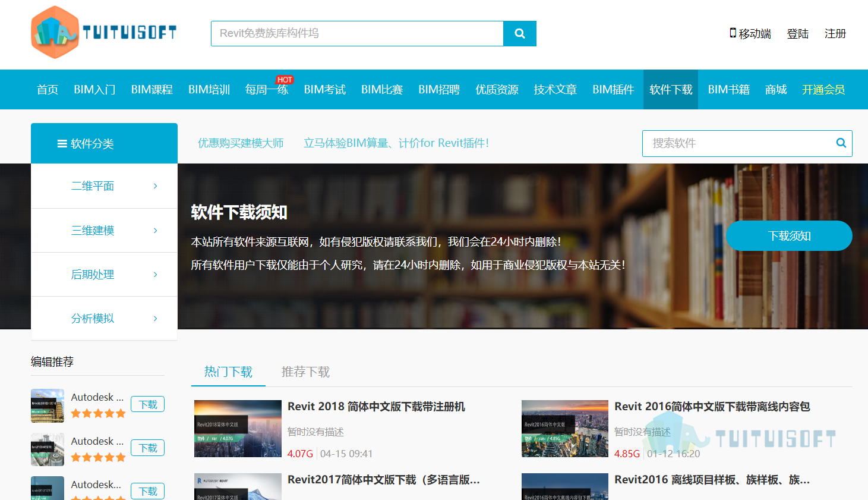Expand the 分析模拟 category arrow
This screenshot has height=500, width=868.
(156, 318)
